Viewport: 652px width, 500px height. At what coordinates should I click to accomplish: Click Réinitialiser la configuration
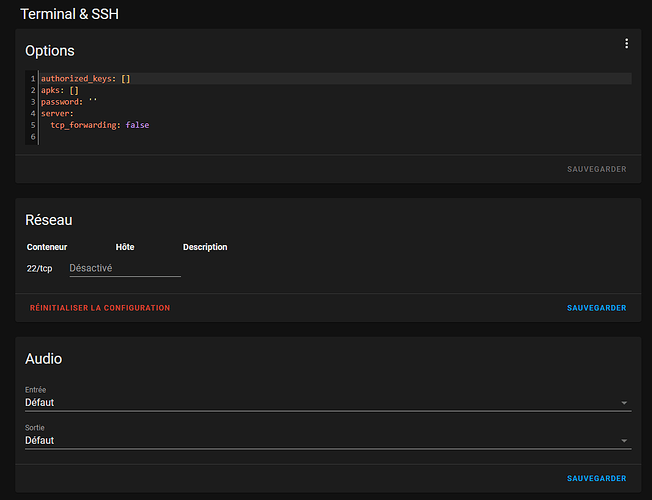pyautogui.click(x=100, y=308)
